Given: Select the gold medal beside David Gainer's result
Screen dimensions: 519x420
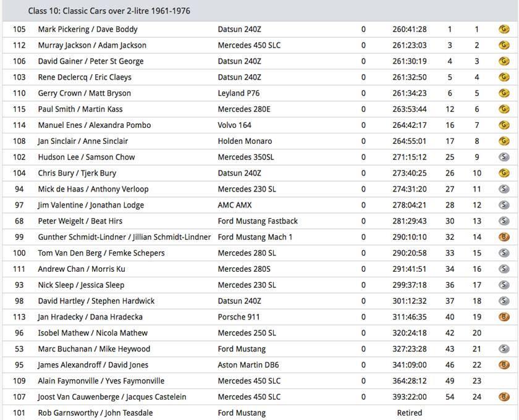Looking at the screenshot, I should 504,61.
